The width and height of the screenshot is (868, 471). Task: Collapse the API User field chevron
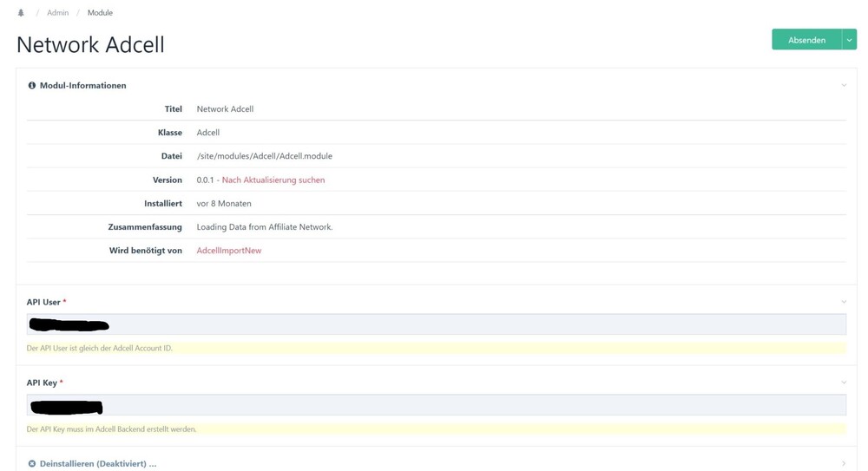point(844,302)
